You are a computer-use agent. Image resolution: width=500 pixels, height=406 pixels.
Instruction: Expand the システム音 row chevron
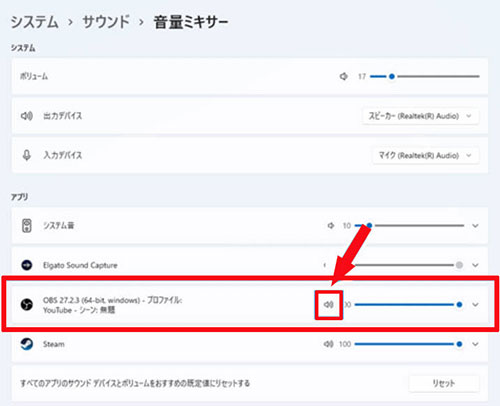[x=475, y=226]
